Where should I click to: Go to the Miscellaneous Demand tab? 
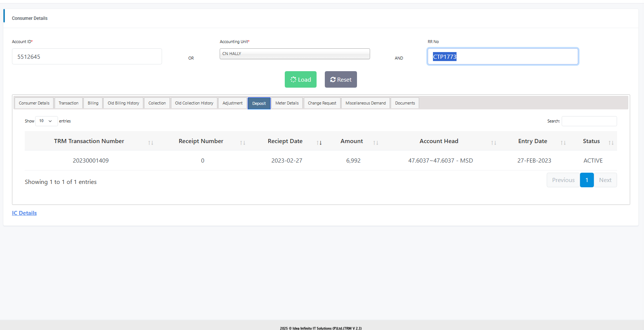[365, 103]
